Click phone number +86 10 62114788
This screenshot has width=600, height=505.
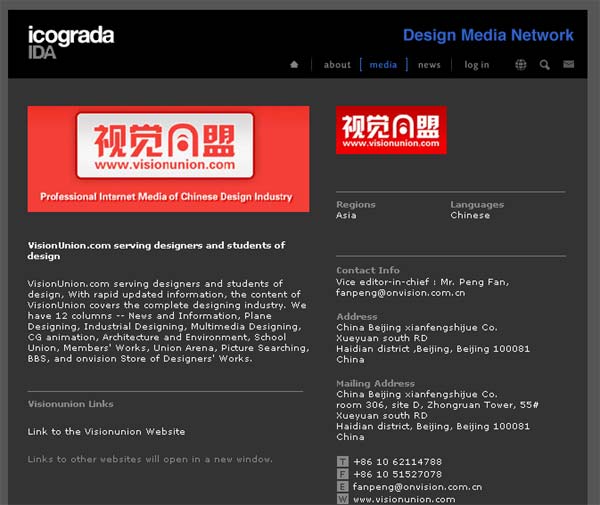(x=398, y=462)
